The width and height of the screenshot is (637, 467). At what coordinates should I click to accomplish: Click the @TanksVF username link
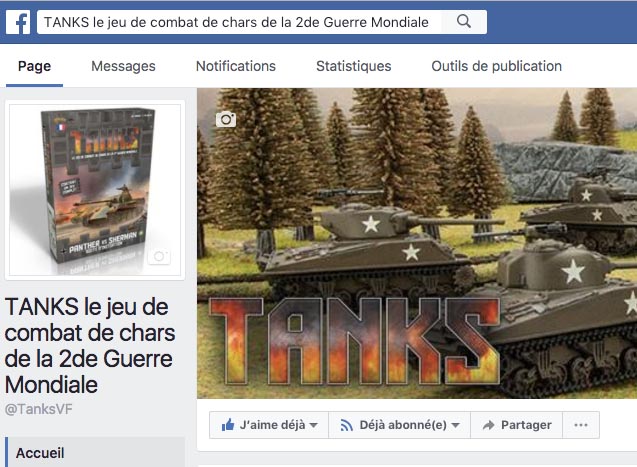click(39, 409)
